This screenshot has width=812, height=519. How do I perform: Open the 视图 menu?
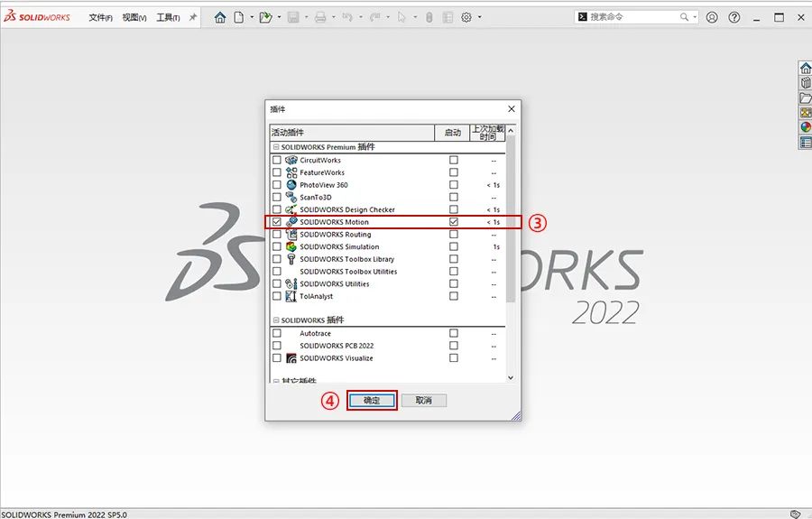134,18
